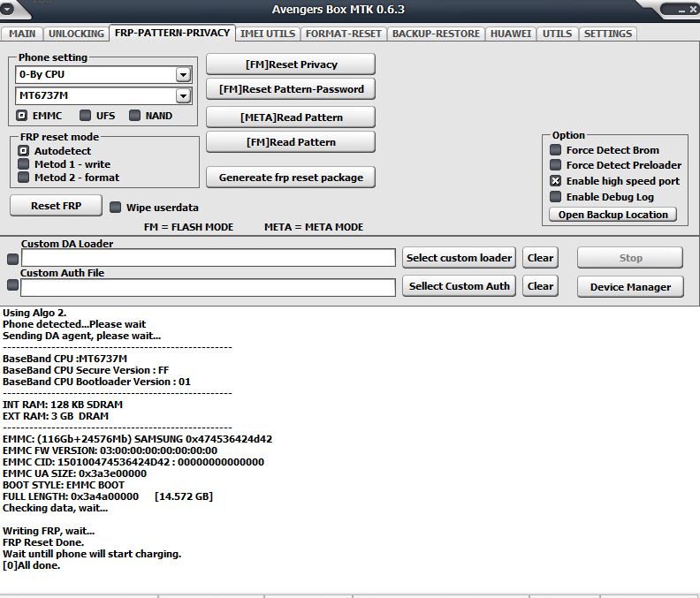Click Select custom loader button
Screen dimensions: 700x598
pos(459,258)
